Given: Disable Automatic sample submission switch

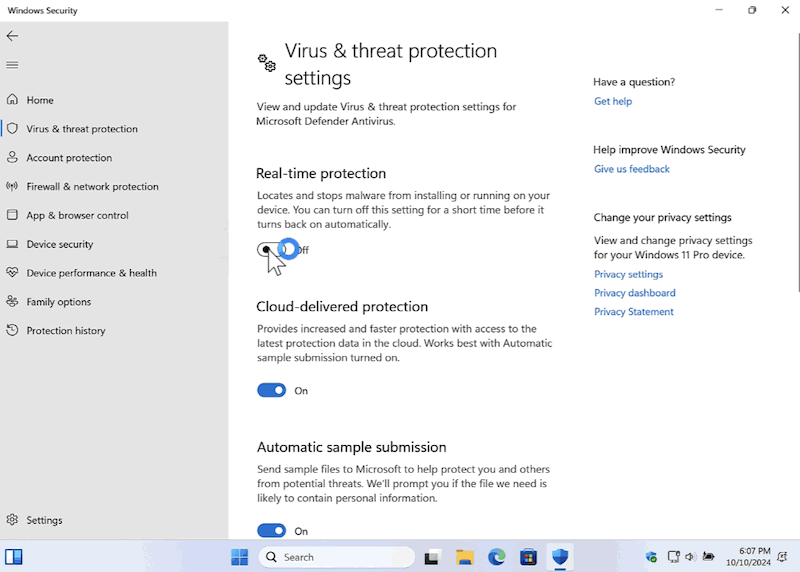Looking at the screenshot, I should coord(271,531).
